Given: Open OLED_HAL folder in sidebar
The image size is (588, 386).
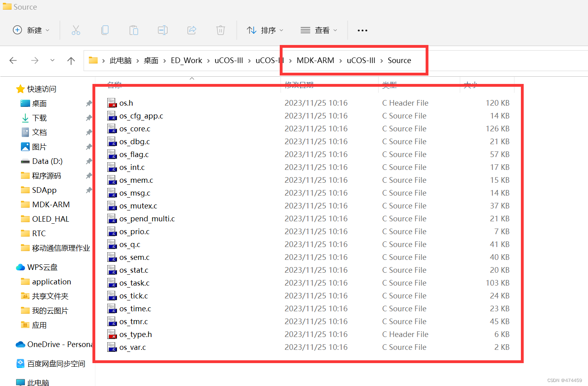Looking at the screenshot, I should (51, 219).
